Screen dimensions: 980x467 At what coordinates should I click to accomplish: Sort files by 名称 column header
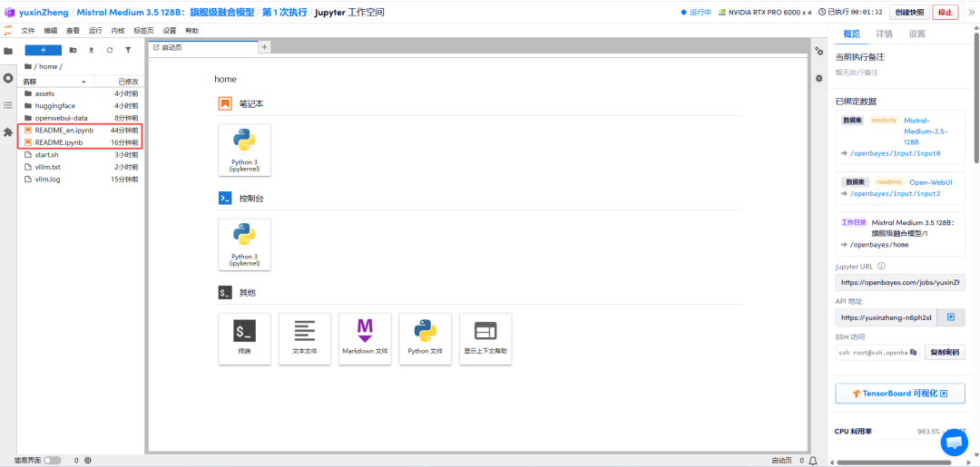point(56,82)
